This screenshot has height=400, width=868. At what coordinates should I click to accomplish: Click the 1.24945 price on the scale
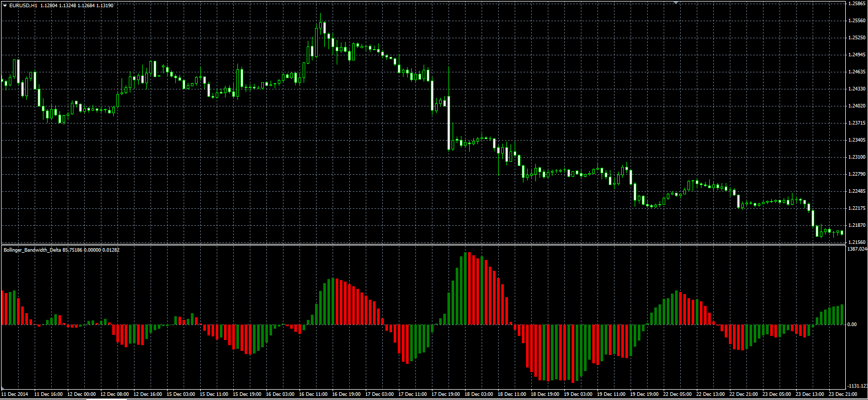pyautogui.click(x=857, y=55)
